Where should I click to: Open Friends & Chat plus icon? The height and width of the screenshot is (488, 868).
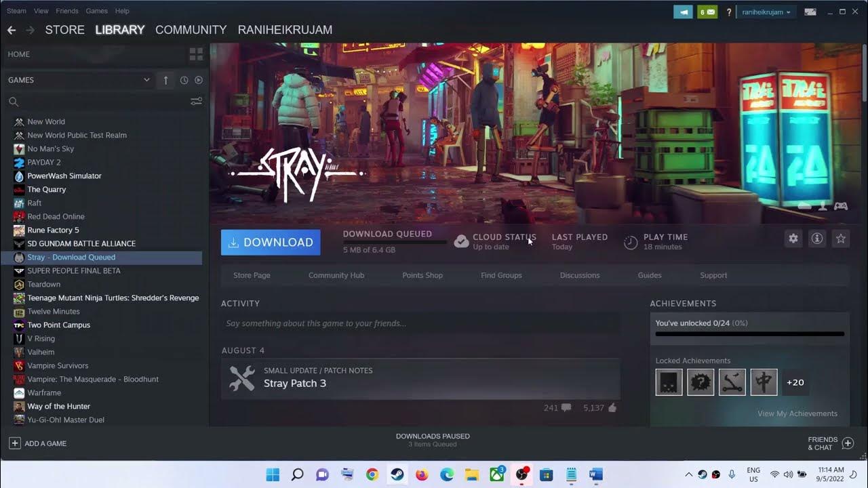(848, 443)
